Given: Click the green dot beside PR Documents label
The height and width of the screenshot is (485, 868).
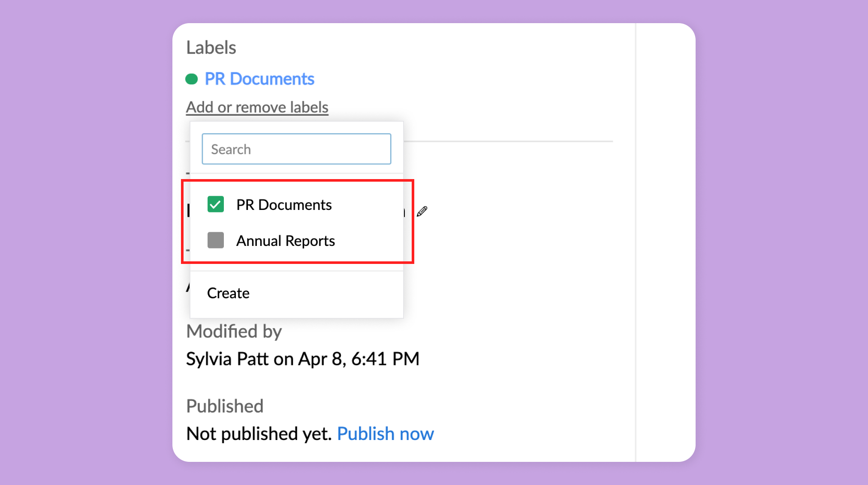Looking at the screenshot, I should coord(191,79).
